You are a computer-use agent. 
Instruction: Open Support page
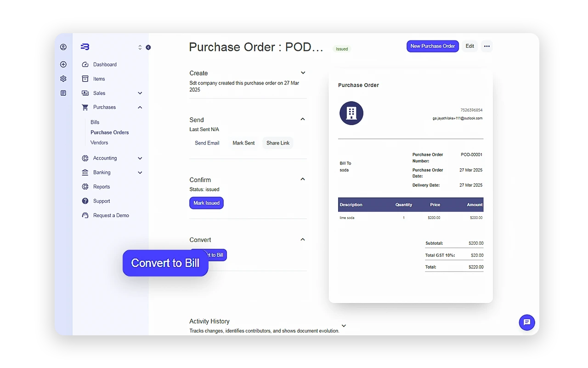click(x=102, y=201)
